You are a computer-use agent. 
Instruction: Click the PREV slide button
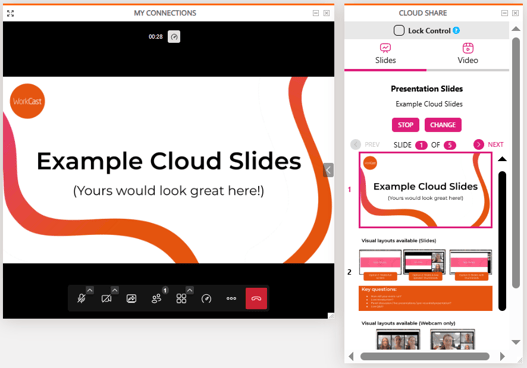click(x=365, y=145)
